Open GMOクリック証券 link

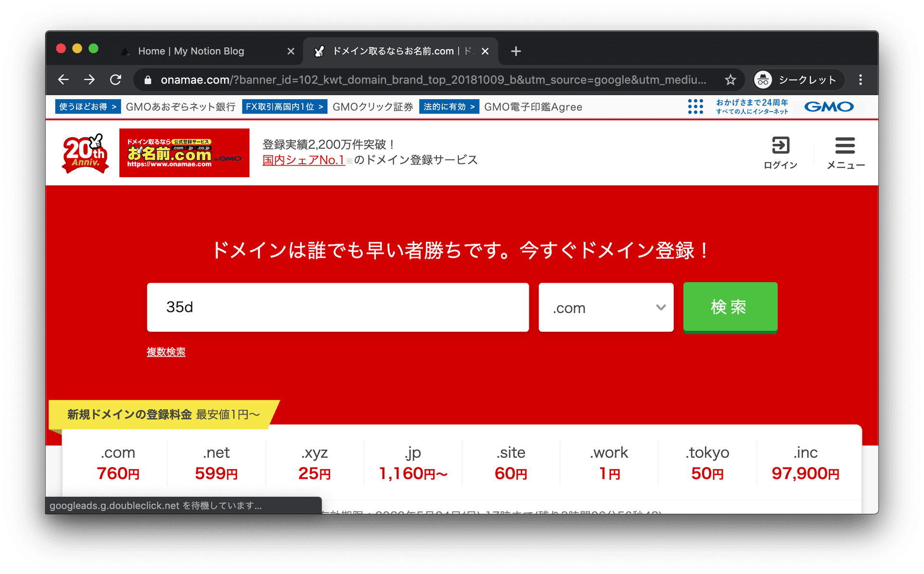click(373, 107)
